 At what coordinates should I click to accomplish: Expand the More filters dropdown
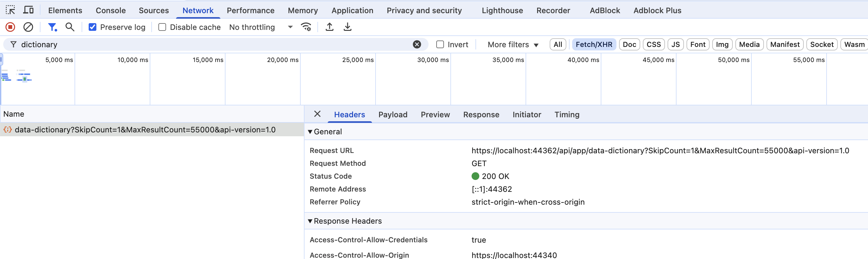click(513, 45)
